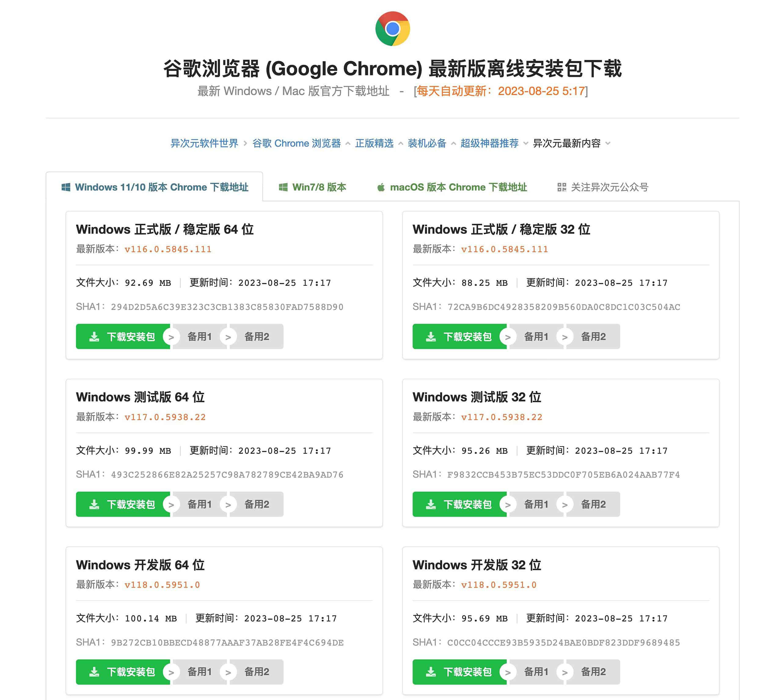Open the 异次元软件世界 breadcrumb link
782x700 pixels.
pyautogui.click(x=204, y=143)
